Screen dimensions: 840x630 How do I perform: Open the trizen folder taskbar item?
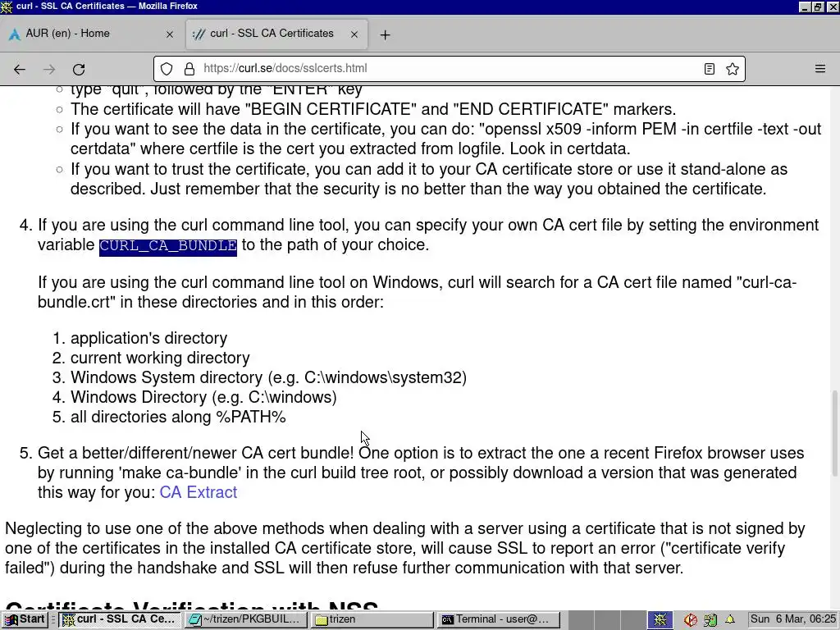click(372, 619)
